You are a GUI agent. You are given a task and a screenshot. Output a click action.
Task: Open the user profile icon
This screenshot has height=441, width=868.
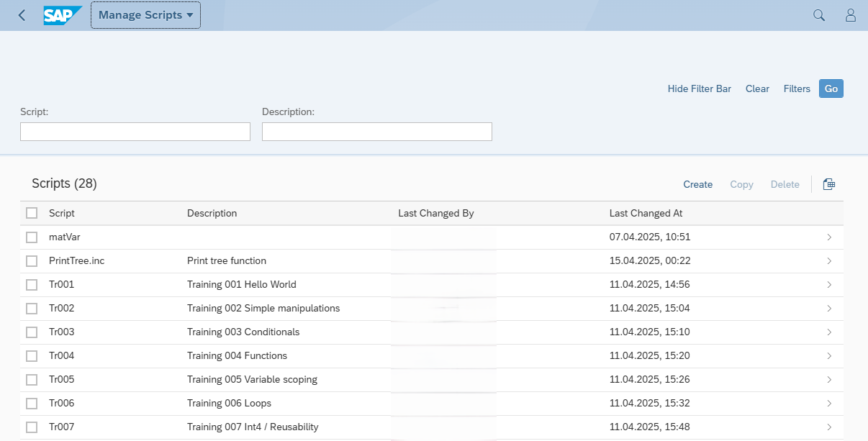[x=851, y=15]
